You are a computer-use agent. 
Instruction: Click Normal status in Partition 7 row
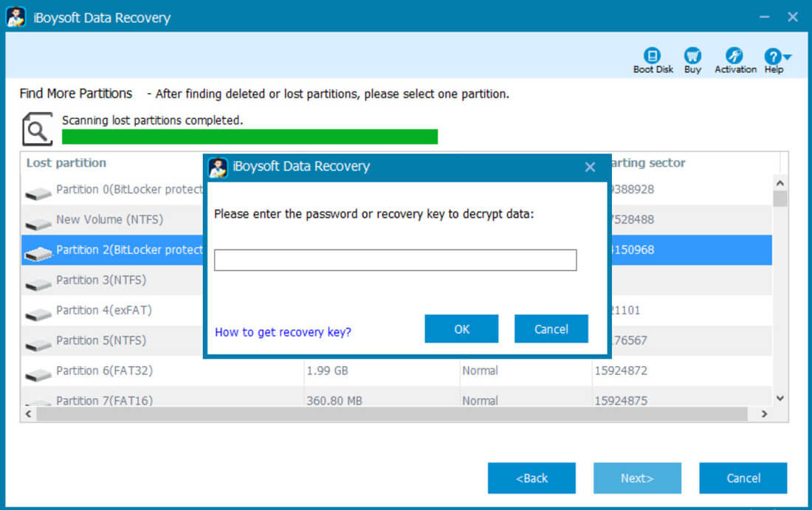tap(480, 401)
